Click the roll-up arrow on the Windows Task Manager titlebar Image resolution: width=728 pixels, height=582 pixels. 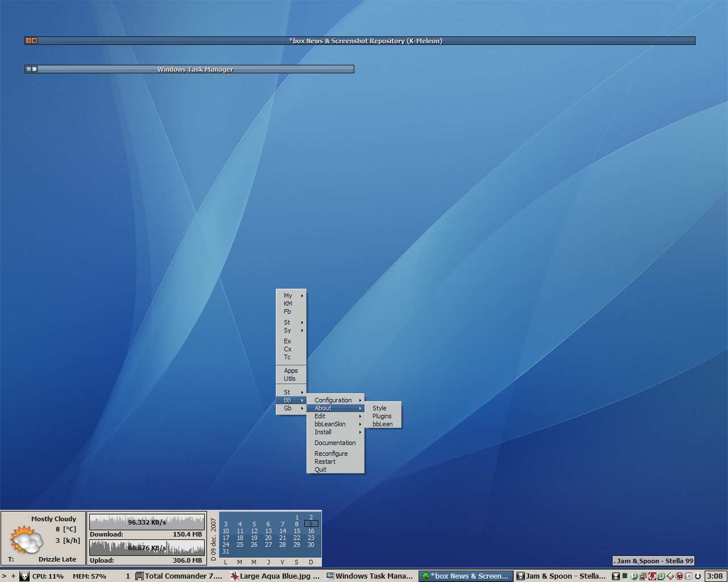tap(28, 69)
